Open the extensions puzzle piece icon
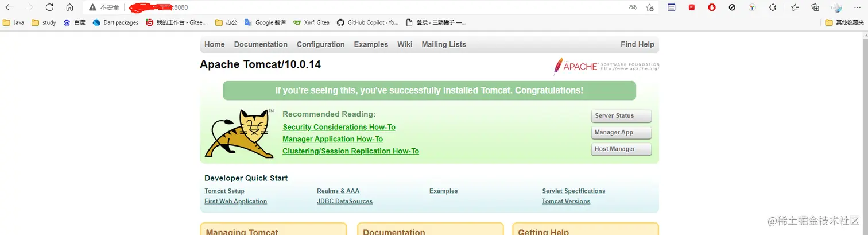Screen dimensions: 868x235 pyautogui.click(x=773, y=7)
